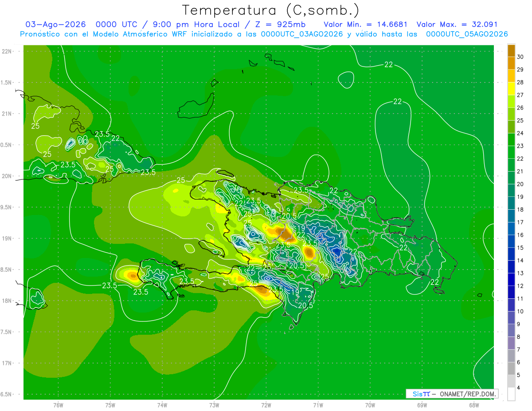Click the green legend band between 22 and 23
This screenshot has height=411, width=532.
coord(511,152)
